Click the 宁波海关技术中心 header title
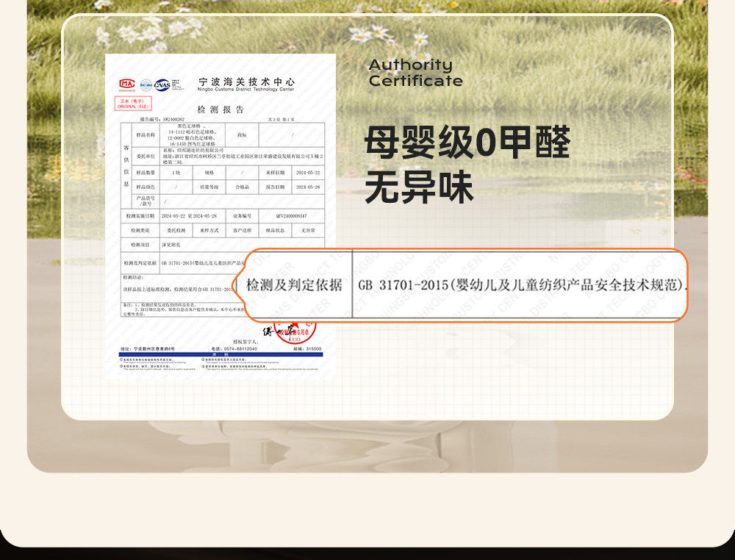Image resolution: width=735 pixels, height=560 pixels. click(246, 82)
